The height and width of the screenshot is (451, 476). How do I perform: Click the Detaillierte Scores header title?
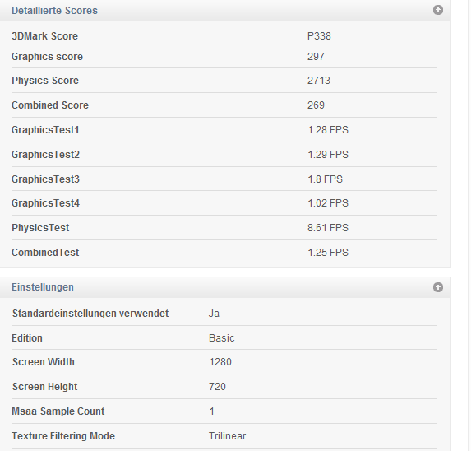point(54,11)
